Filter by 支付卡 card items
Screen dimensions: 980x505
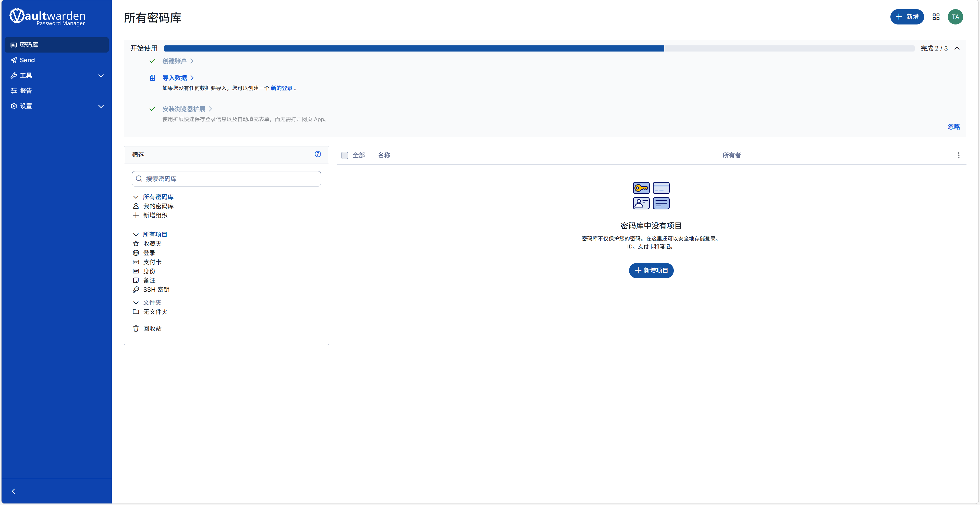tap(152, 262)
